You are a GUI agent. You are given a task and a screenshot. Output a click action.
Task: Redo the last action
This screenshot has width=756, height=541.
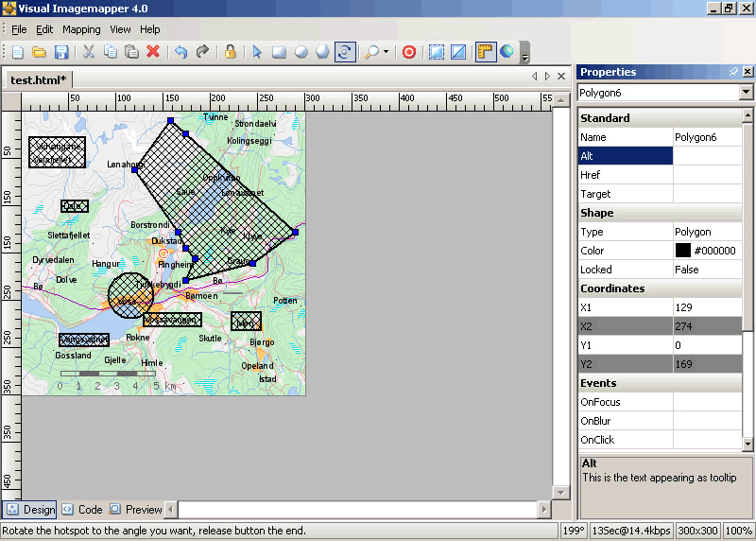tap(202, 52)
